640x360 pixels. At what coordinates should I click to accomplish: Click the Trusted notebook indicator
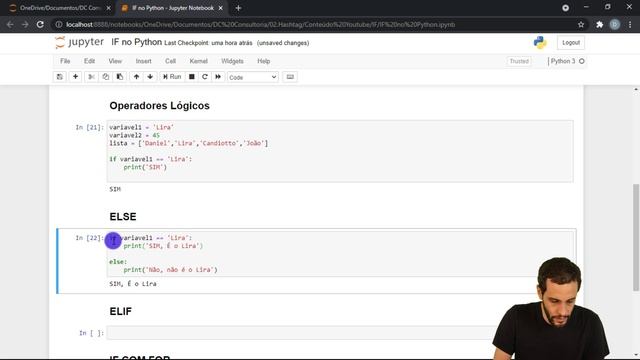[519, 61]
